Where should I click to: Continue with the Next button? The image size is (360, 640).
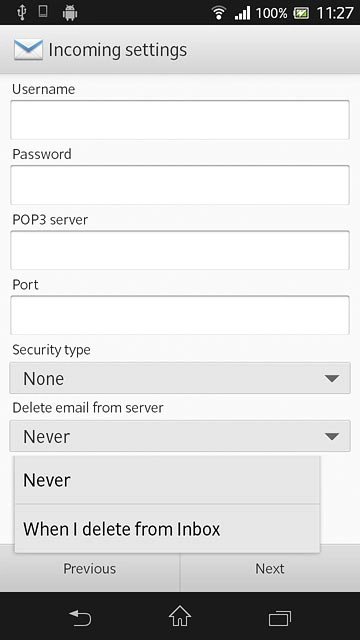pos(270,569)
